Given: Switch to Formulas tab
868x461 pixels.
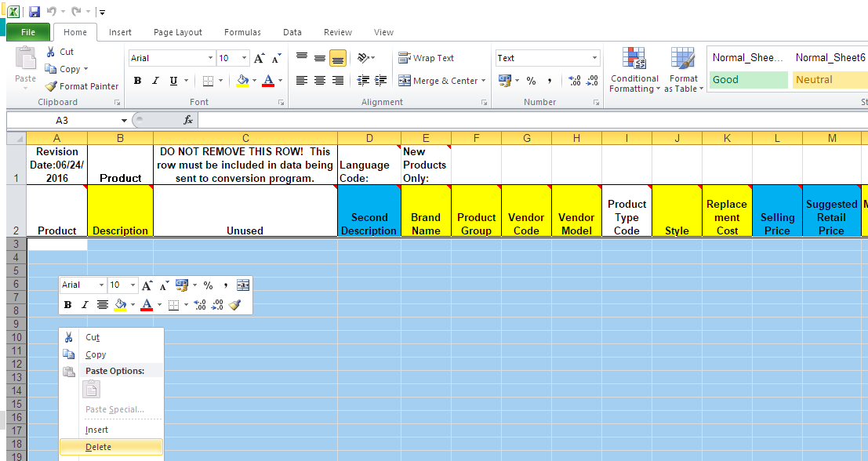Looking at the screenshot, I should (242, 32).
